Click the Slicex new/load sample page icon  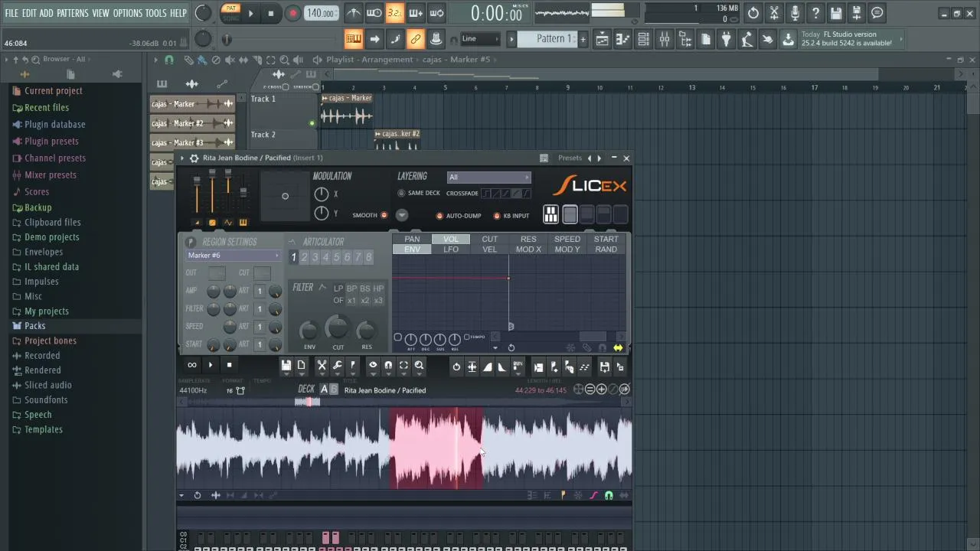301,366
